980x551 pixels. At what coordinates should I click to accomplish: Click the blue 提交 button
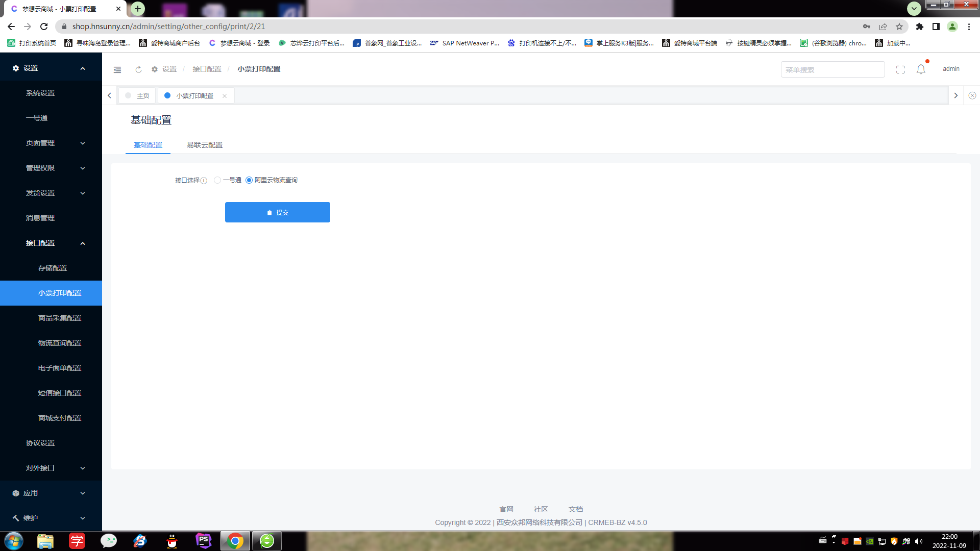[x=277, y=212]
